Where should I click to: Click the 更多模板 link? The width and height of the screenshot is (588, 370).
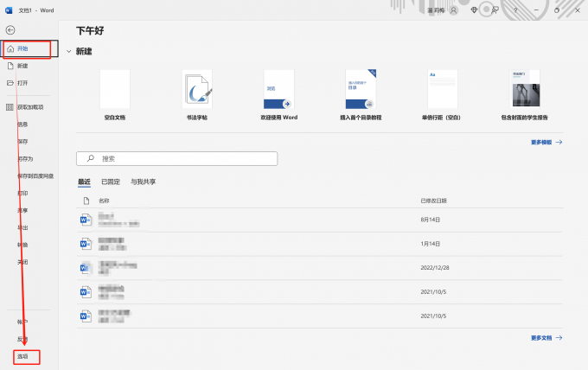click(546, 142)
